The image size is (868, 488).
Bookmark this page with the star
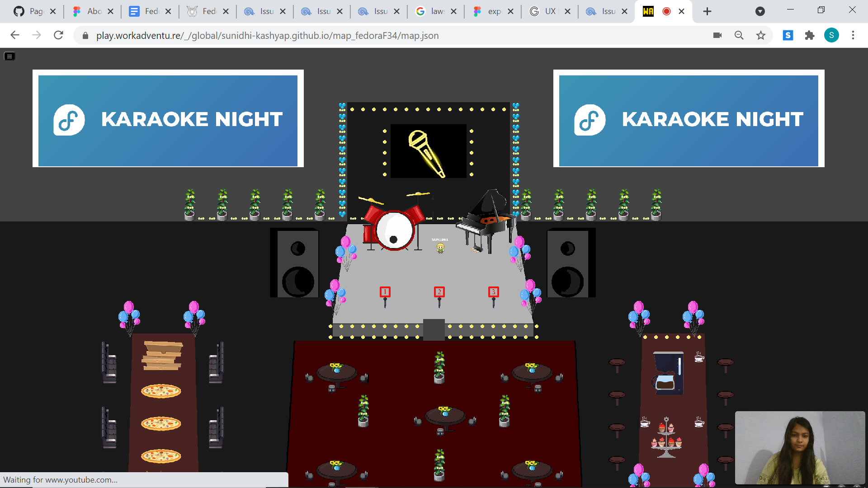point(761,35)
